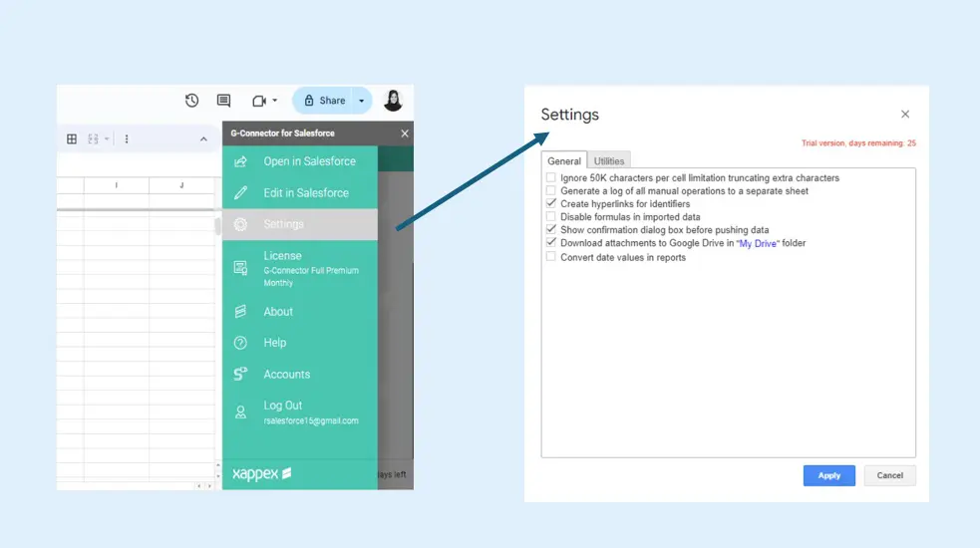This screenshot has height=548, width=980.
Task: Collapse the toolbar with the chevron
Action: click(204, 139)
